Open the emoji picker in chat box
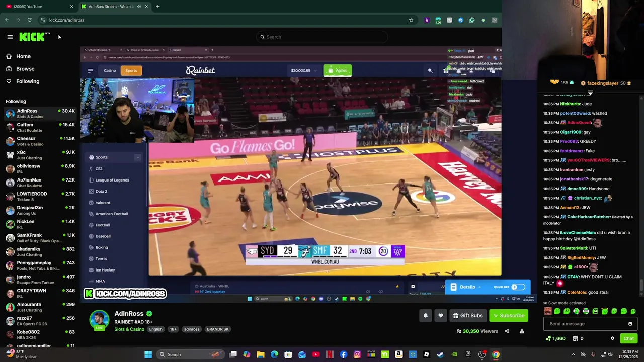The height and width of the screenshot is (362, 644). coord(630,324)
